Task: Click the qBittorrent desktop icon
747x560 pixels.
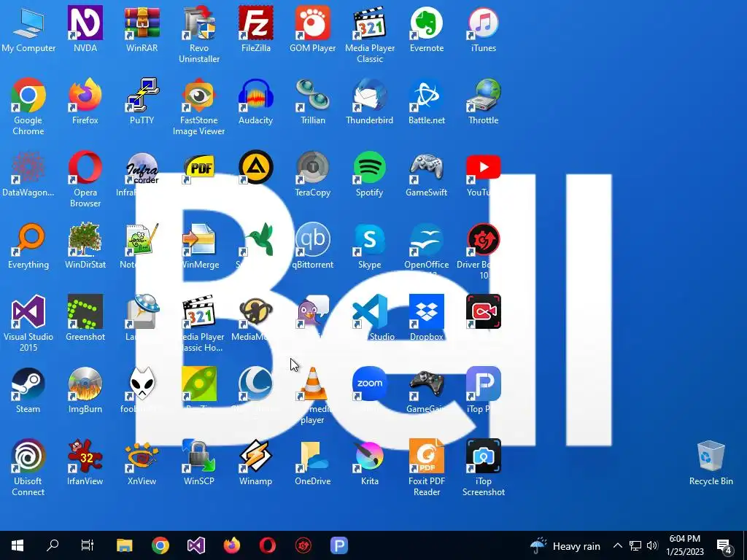Action: pos(312,239)
